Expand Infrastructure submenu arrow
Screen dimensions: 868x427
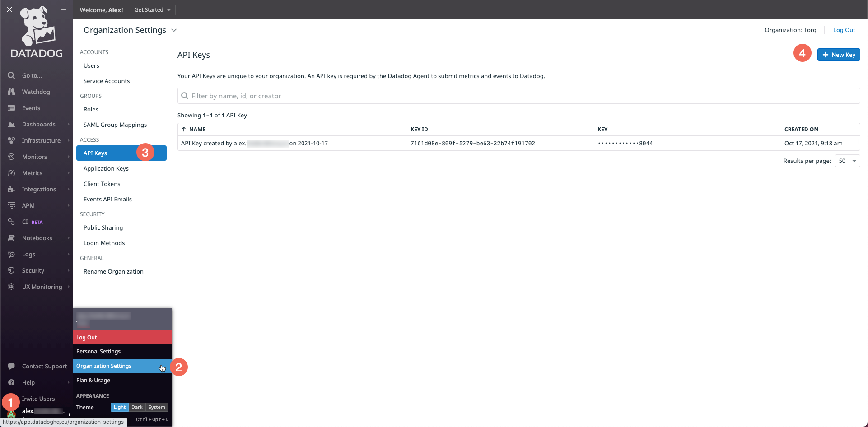(x=69, y=140)
